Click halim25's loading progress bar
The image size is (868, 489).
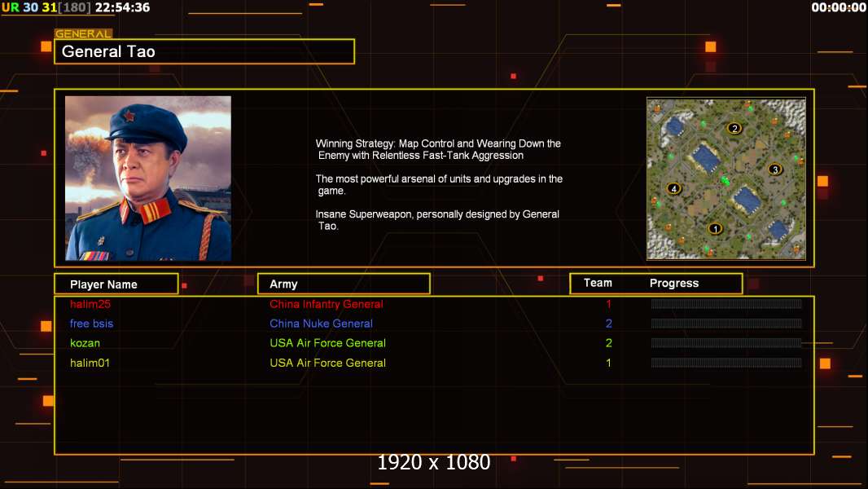pos(726,303)
